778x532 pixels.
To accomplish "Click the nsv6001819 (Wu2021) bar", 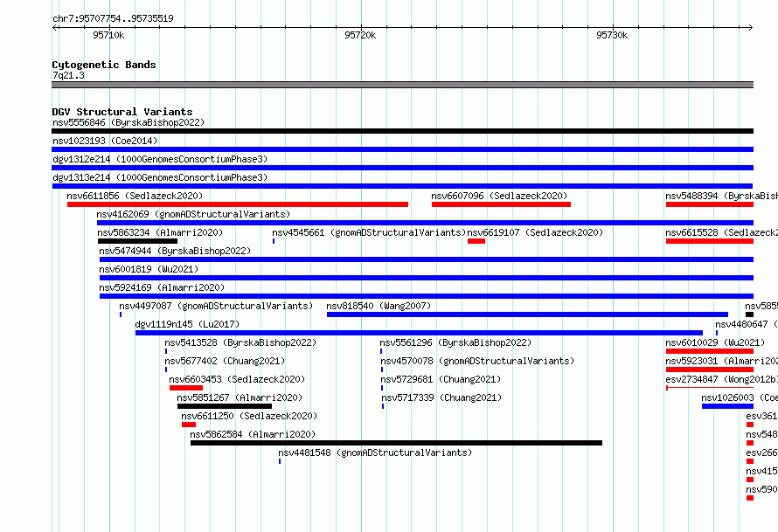I will (427, 278).
